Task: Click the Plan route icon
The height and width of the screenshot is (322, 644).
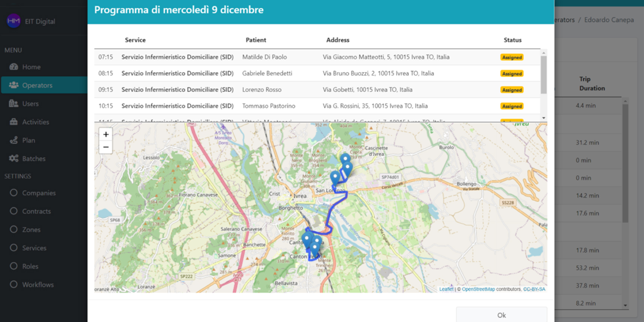Action: (x=14, y=140)
